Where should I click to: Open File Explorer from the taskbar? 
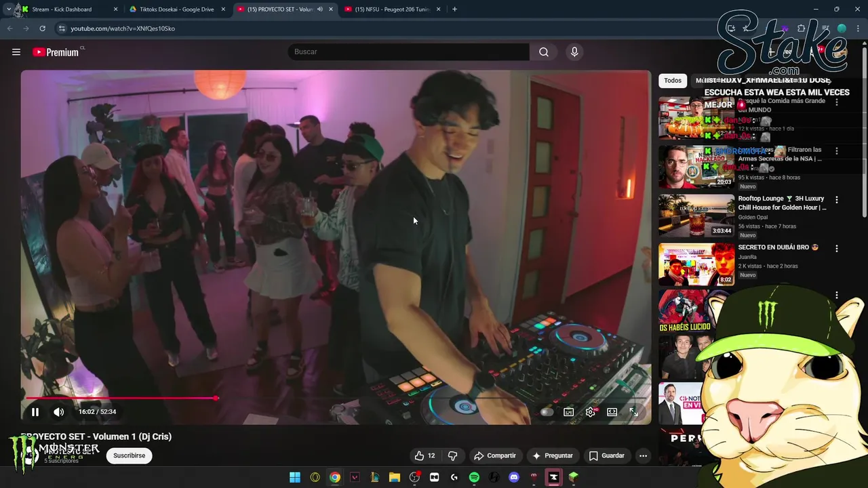point(395,477)
